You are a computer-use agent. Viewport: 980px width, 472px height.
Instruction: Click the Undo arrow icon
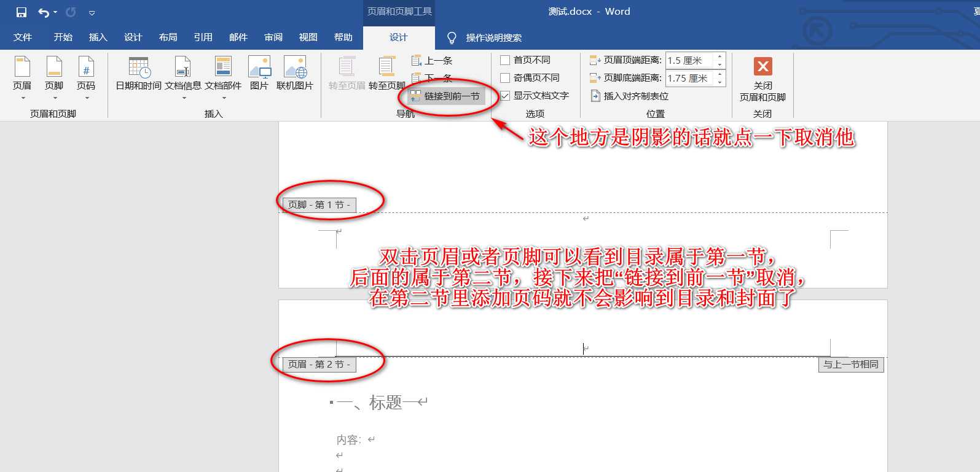tap(44, 12)
